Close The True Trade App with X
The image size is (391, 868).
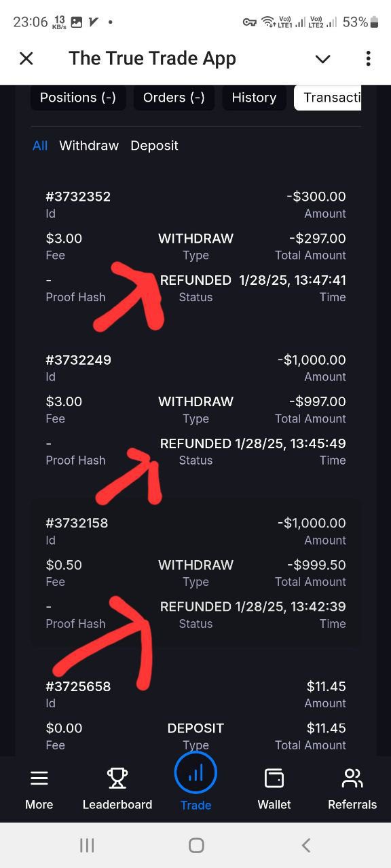point(26,59)
